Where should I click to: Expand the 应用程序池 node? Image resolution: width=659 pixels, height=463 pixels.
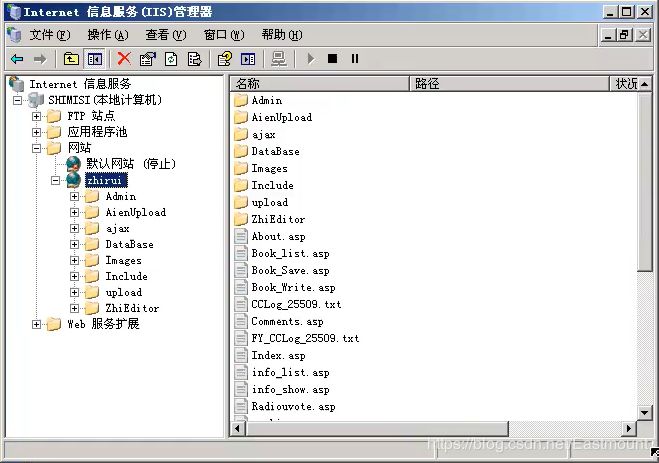[x=37, y=132]
